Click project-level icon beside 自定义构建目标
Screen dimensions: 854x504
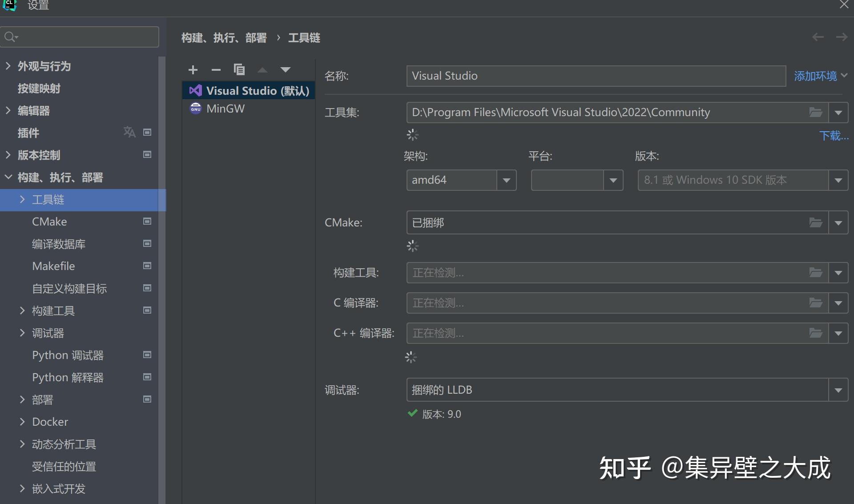pyautogui.click(x=147, y=288)
